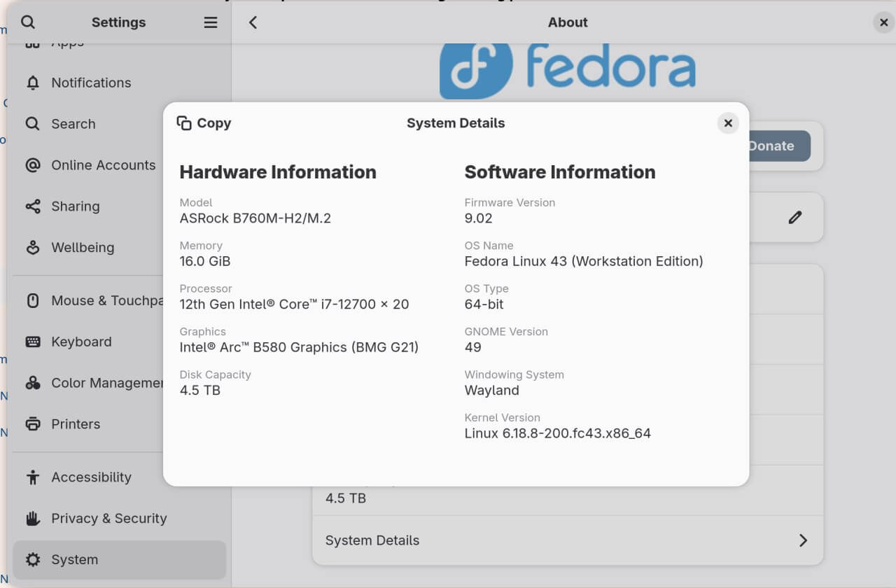Image resolution: width=896 pixels, height=588 pixels.
Task: Click the search icon in Settings header
Action: click(x=28, y=22)
